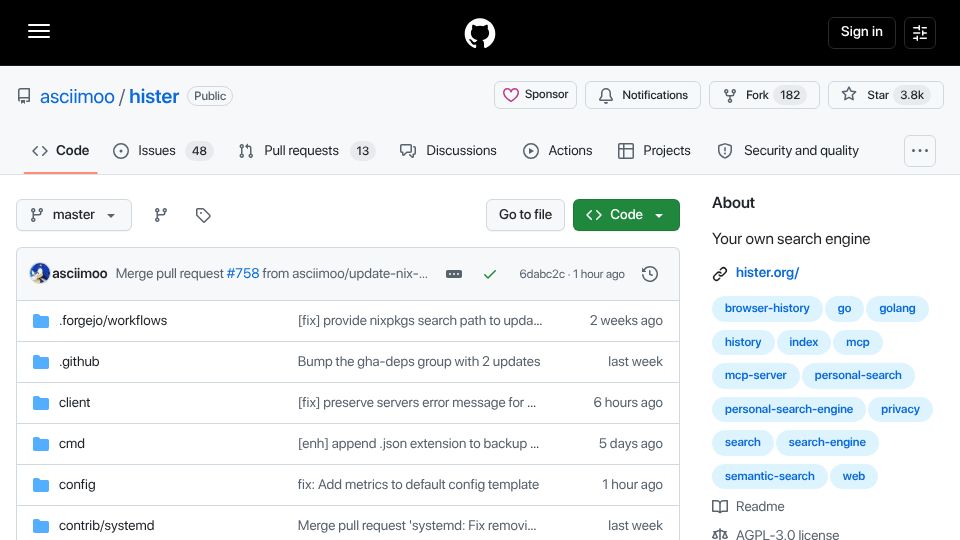Select the search topic tag
The height and width of the screenshot is (540, 960).
pyautogui.click(x=743, y=442)
